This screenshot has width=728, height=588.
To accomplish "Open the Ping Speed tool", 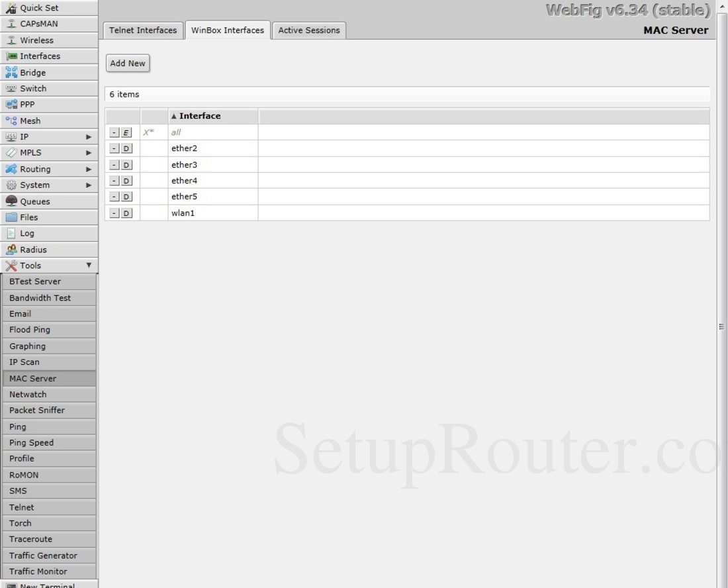I will (x=49, y=442).
